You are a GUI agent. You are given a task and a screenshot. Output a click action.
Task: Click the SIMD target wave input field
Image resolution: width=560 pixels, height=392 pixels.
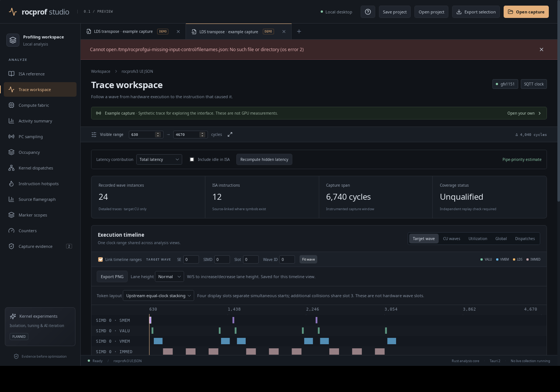tap(222, 259)
